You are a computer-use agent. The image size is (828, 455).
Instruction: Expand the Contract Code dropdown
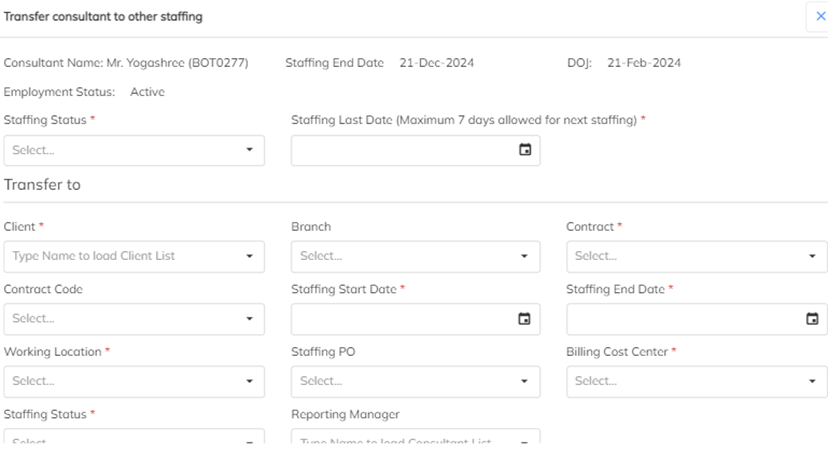tap(134, 319)
